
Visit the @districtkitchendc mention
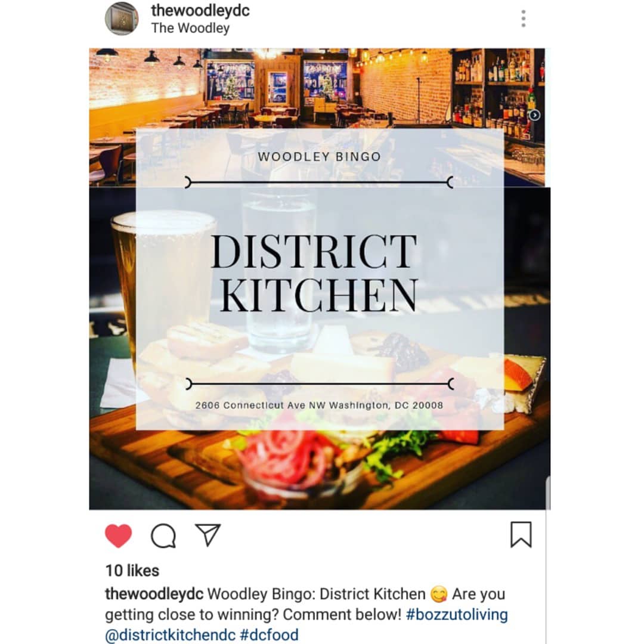pos(170,635)
